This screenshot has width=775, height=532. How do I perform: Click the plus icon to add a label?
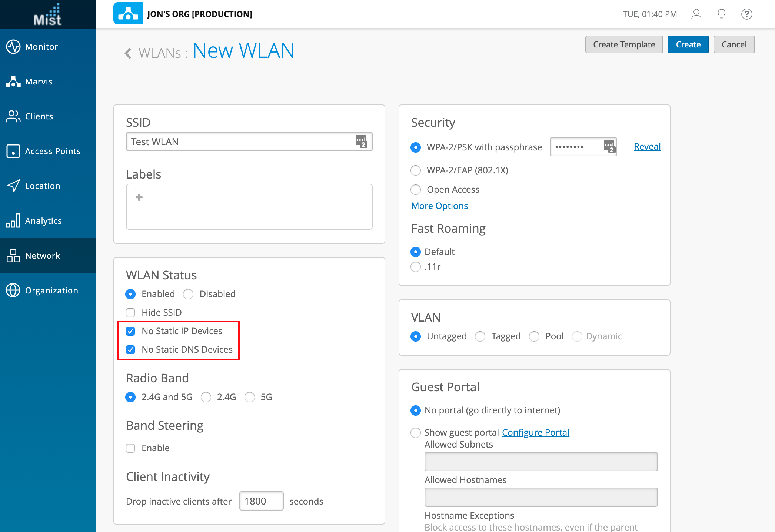tap(139, 197)
